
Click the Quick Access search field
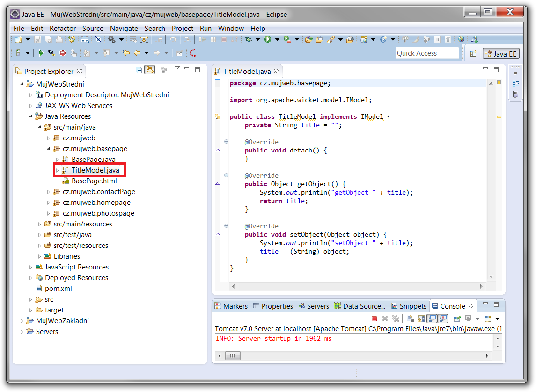(x=427, y=53)
